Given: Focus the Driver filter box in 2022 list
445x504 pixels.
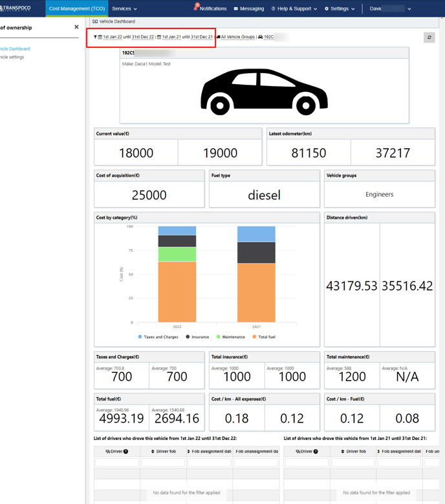Looking at the screenshot, I should click(x=117, y=463).
